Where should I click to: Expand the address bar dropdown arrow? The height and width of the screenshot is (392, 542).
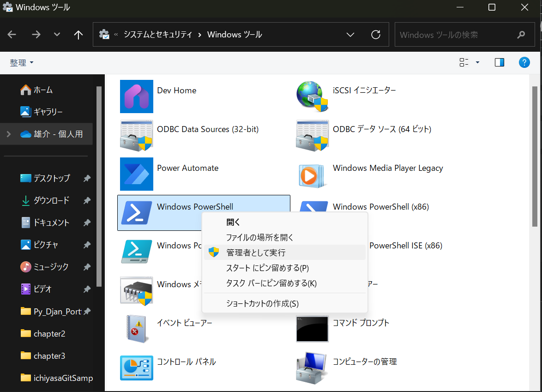(x=350, y=34)
